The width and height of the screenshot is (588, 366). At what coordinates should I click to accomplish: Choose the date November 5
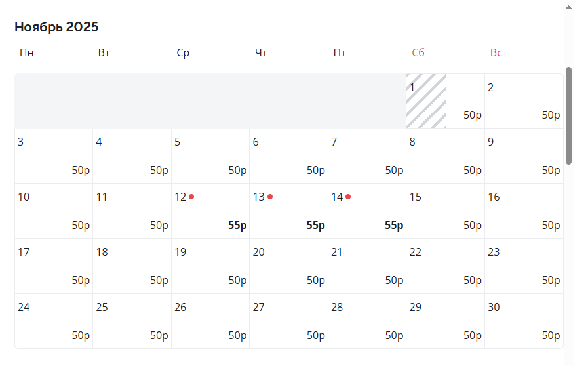click(x=210, y=156)
